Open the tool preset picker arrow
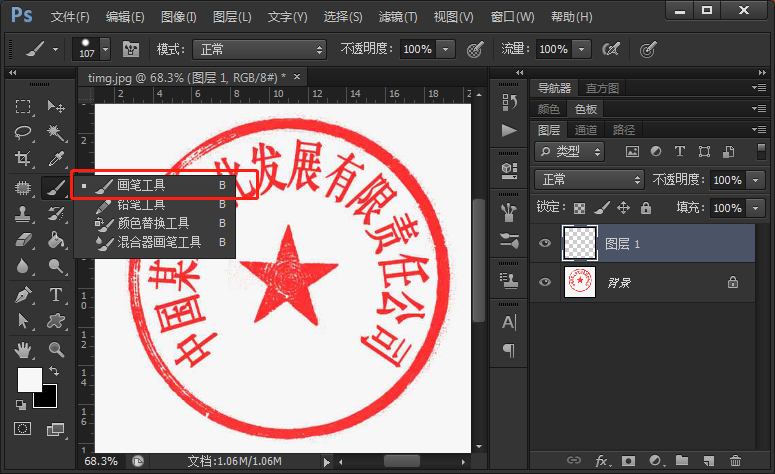The image size is (775, 474). pyautogui.click(x=55, y=49)
